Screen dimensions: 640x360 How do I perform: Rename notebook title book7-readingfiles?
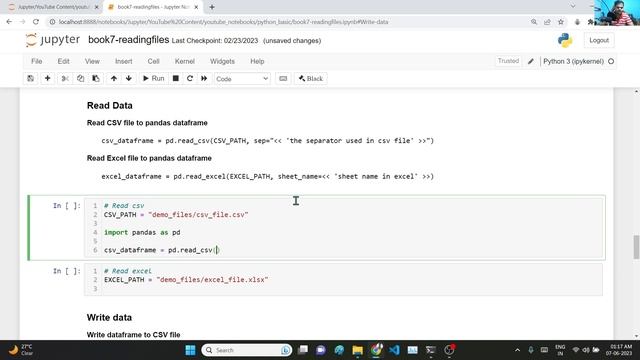[x=129, y=40]
